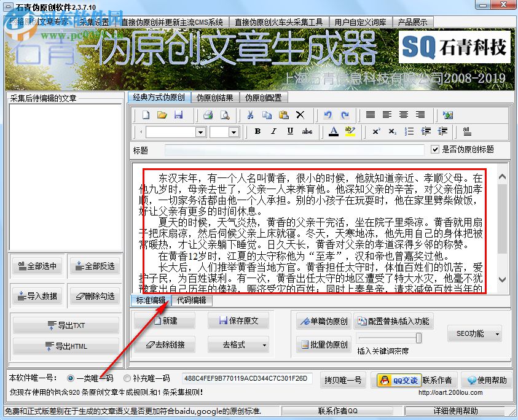This screenshot has width=518, height=420.
Task: Open the font size dropdown
Action: click(x=233, y=132)
